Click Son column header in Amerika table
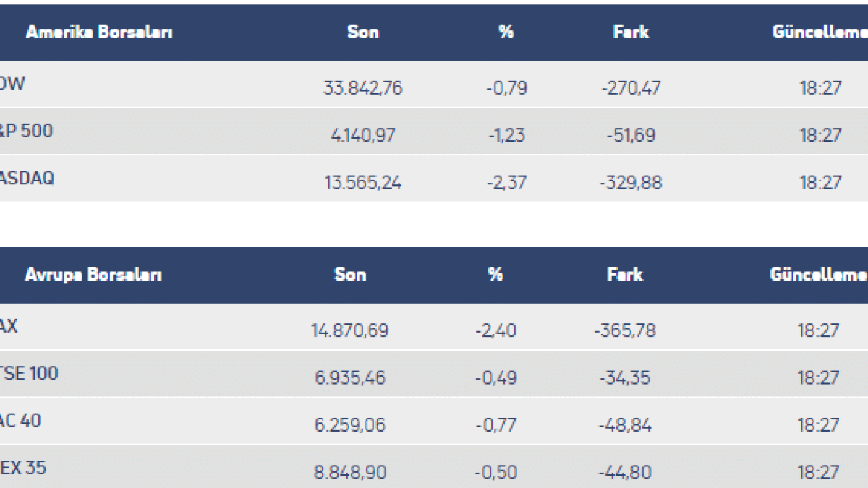This screenshot has height=488, width=868. click(x=363, y=33)
